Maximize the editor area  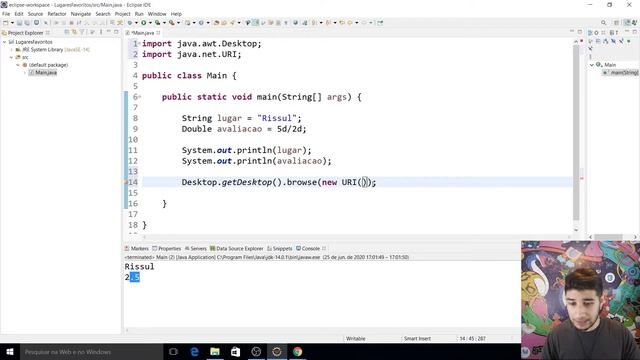click(x=580, y=32)
